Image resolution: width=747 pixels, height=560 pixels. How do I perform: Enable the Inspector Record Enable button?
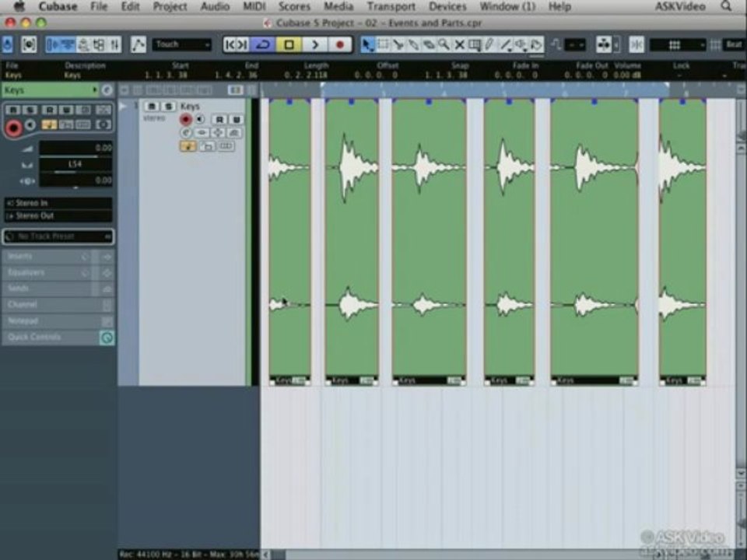(13, 128)
